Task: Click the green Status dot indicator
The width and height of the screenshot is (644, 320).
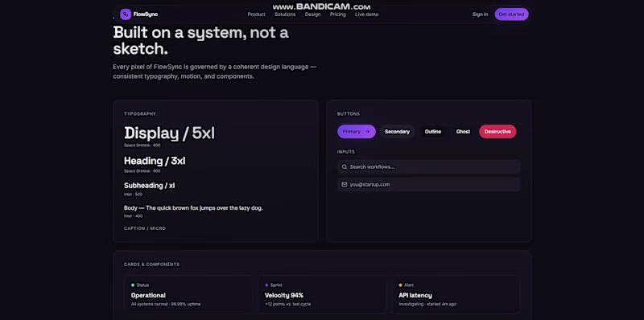Action: pos(133,285)
